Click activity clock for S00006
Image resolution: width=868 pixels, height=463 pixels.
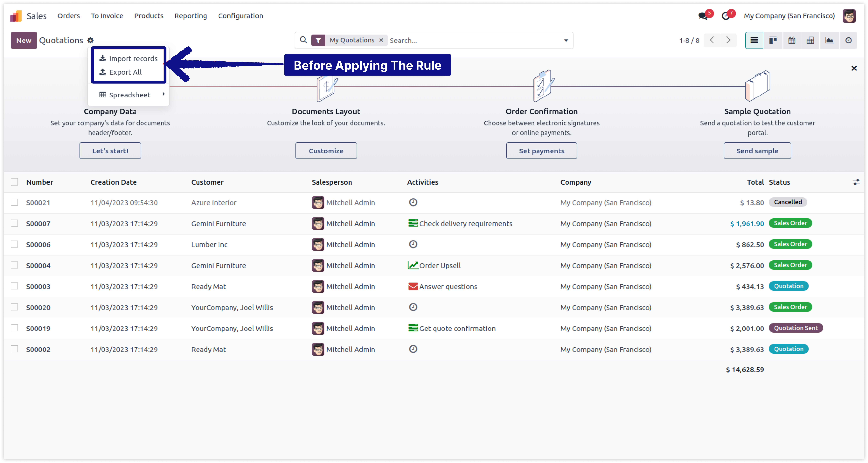pos(413,244)
